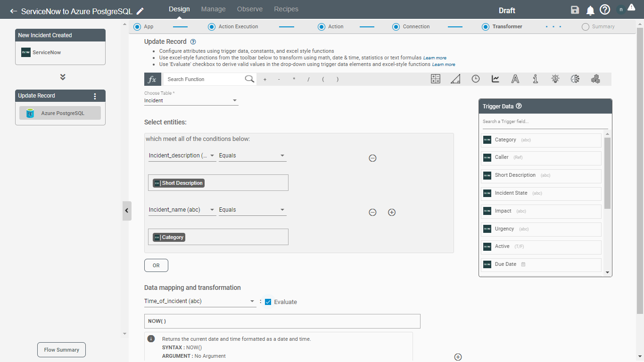
Task: Open AI brain functions icon
Action: [575, 79]
